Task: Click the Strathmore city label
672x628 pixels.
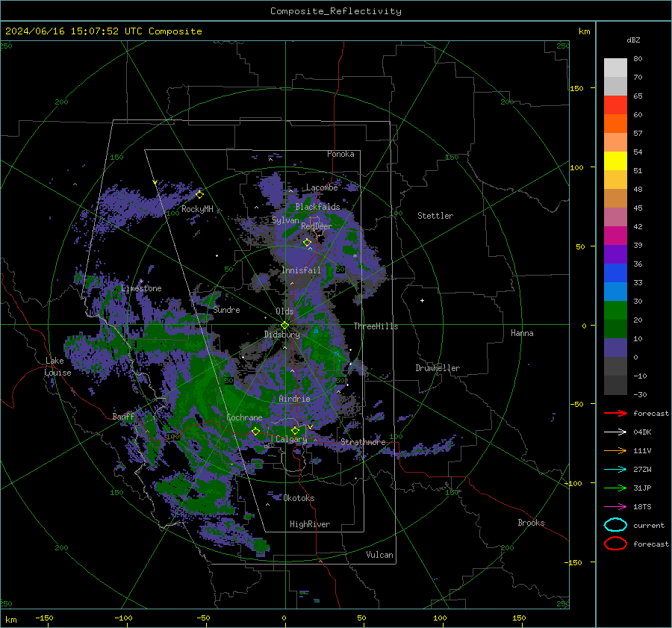Action: point(363,442)
